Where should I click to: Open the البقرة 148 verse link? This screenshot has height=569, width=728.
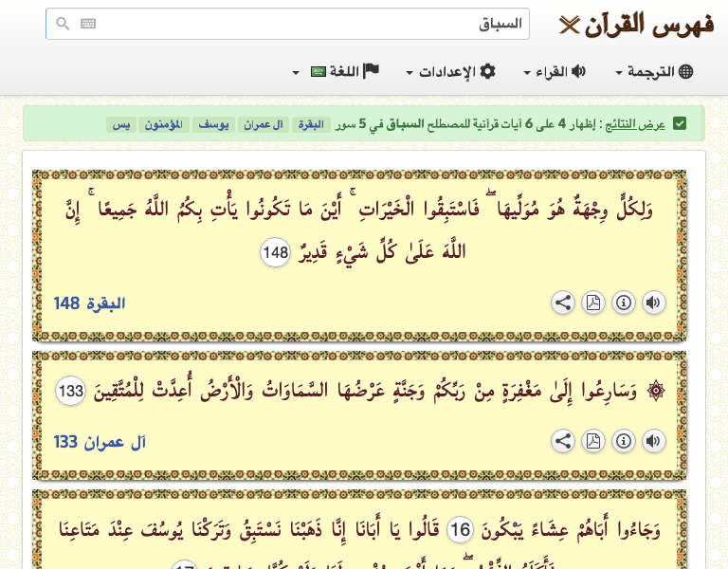click(x=90, y=303)
